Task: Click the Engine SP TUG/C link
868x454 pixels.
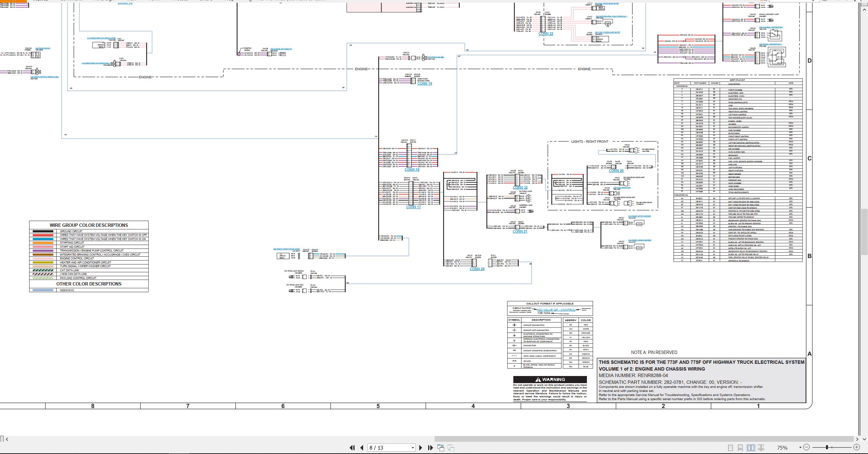Action: coord(281,49)
